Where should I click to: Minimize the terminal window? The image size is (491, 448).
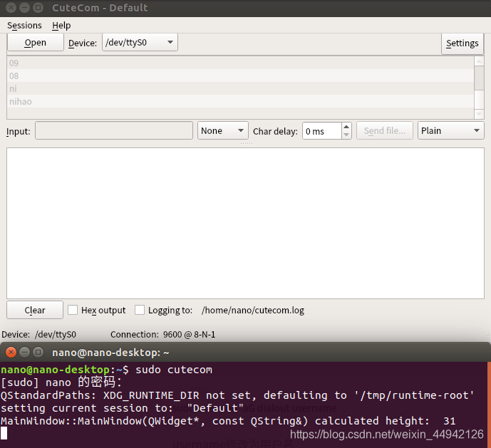(24, 352)
